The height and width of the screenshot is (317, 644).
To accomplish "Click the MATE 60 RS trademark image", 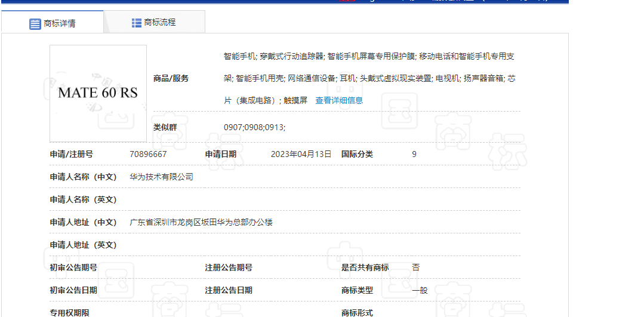I will pos(98,93).
